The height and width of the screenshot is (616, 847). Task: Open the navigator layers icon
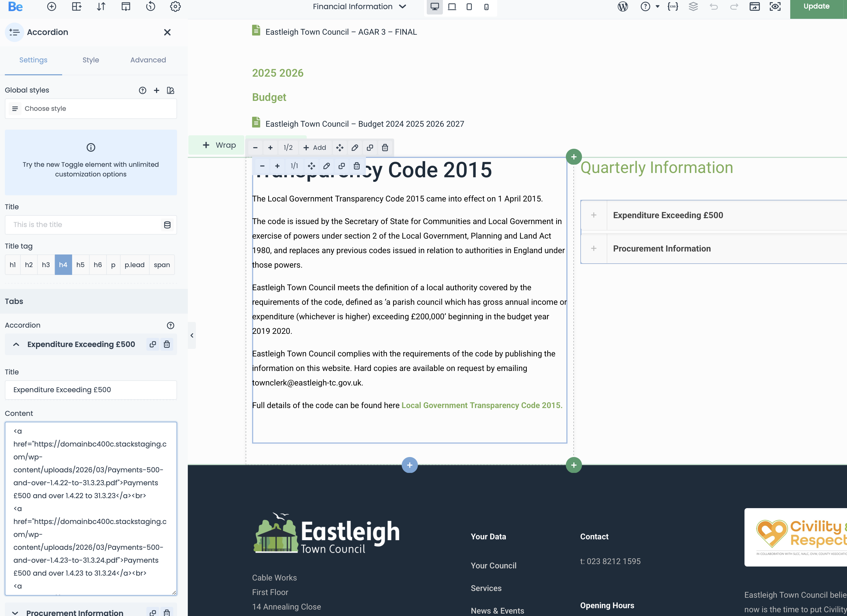coord(693,7)
